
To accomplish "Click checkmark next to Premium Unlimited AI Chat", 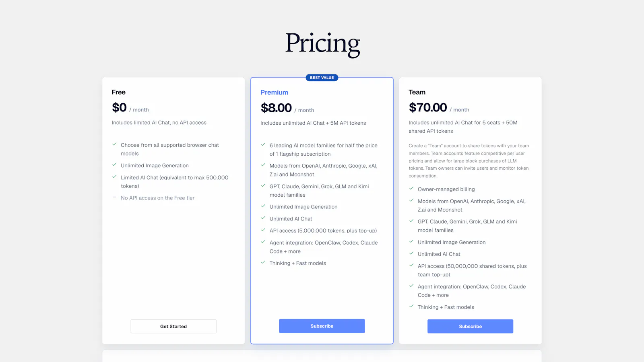I will tap(263, 218).
